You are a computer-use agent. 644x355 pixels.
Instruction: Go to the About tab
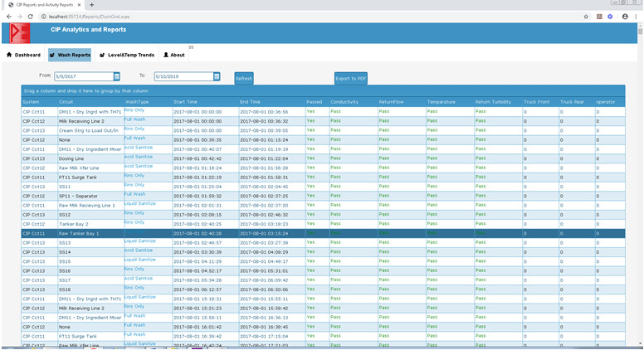[x=174, y=55]
